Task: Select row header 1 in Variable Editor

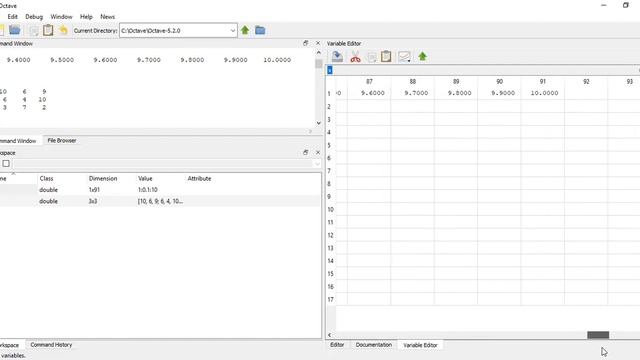Action: point(330,94)
